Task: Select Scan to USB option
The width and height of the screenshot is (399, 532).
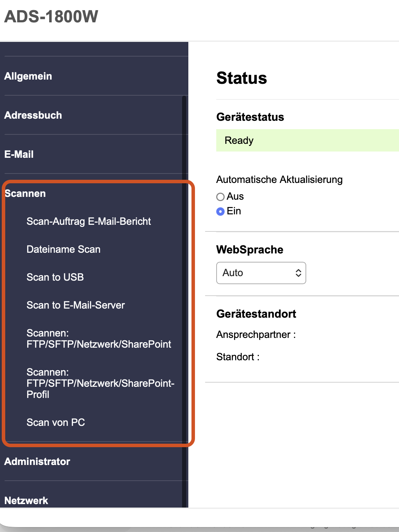Action: (x=55, y=277)
